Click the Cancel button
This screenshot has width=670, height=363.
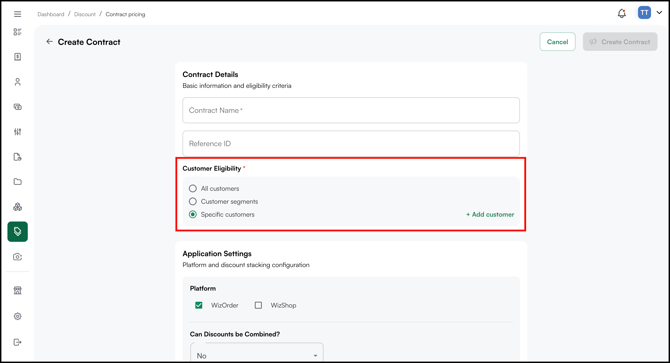(x=557, y=42)
